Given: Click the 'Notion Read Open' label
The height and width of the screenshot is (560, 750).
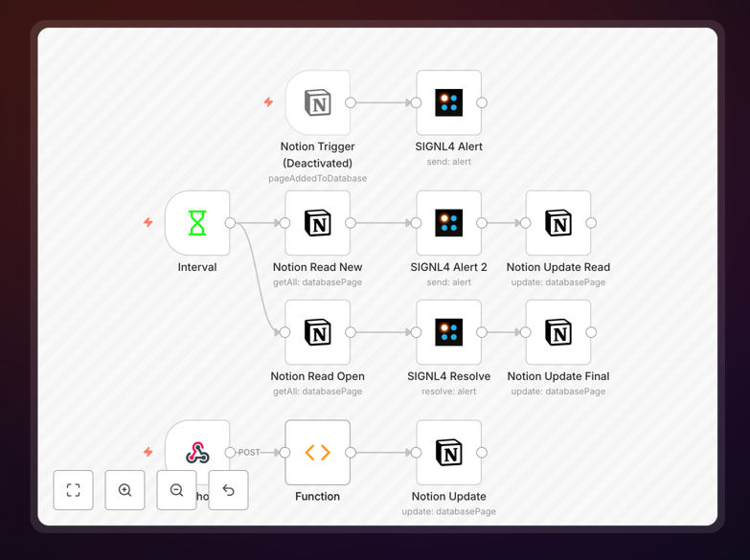Looking at the screenshot, I should pos(318,376).
